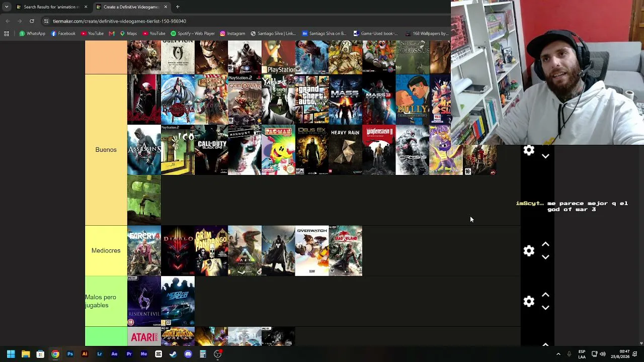Viewport: 644px width, 362px height.
Task: Select the Dead Island cover
Action: coord(346,251)
